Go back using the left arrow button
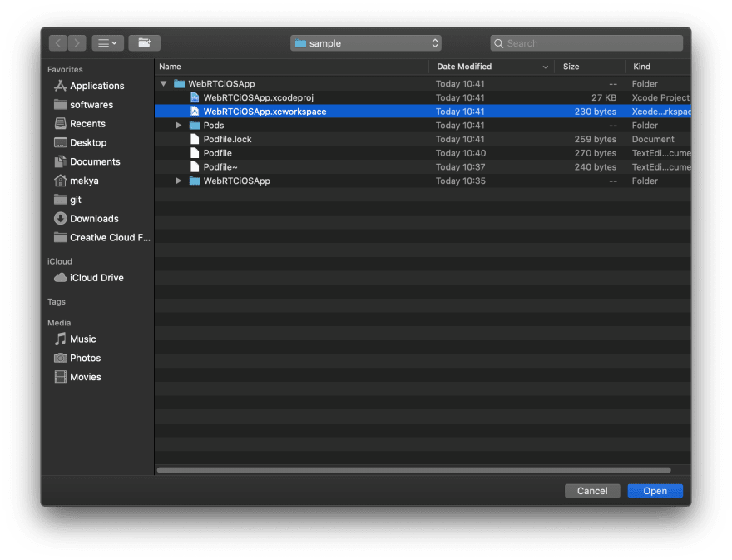This screenshot has height=560, width=732. pyautogui.click(x=58, y=43)
